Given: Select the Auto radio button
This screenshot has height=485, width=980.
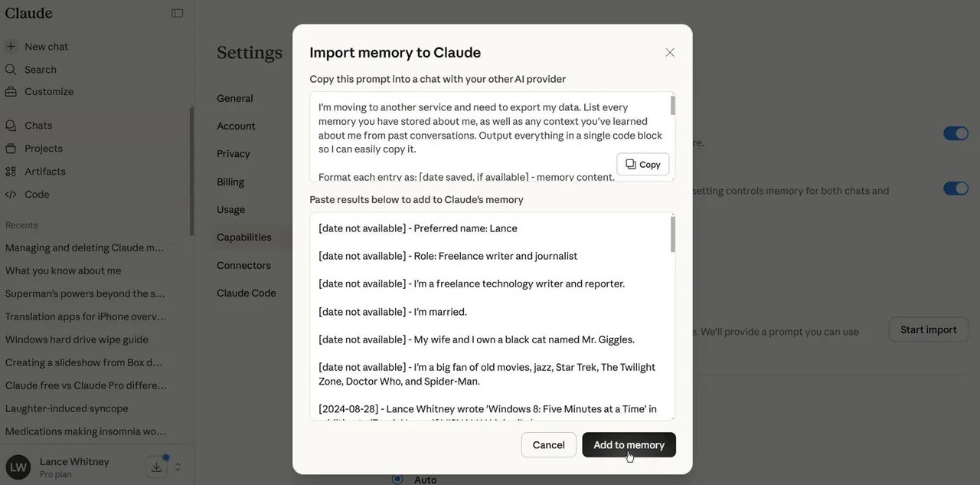Looking at the screenshot, I should (397, 479).
